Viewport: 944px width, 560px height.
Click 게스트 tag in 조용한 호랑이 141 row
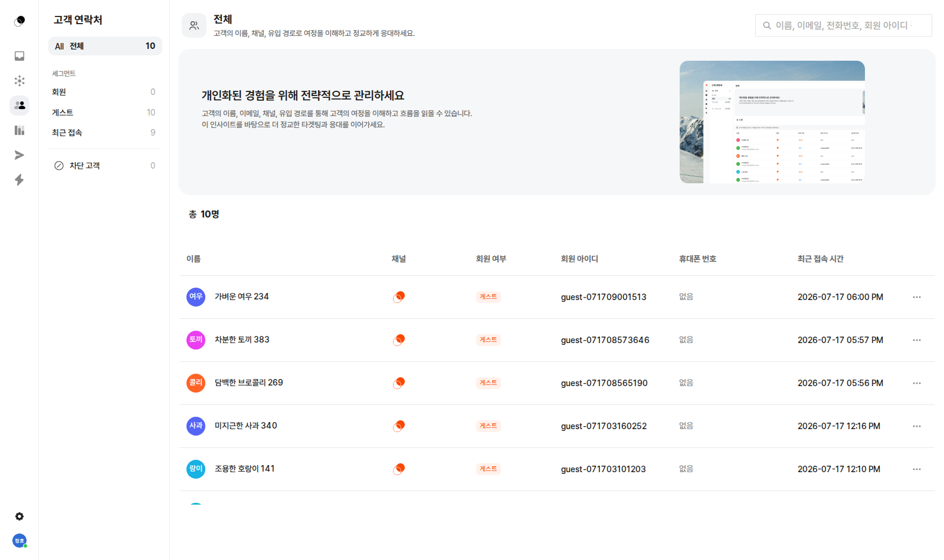click(x=489, y=469)
